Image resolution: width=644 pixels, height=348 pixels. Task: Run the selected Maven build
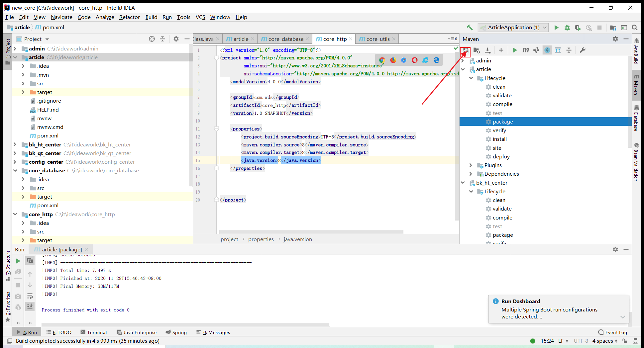tap(515, 50)
